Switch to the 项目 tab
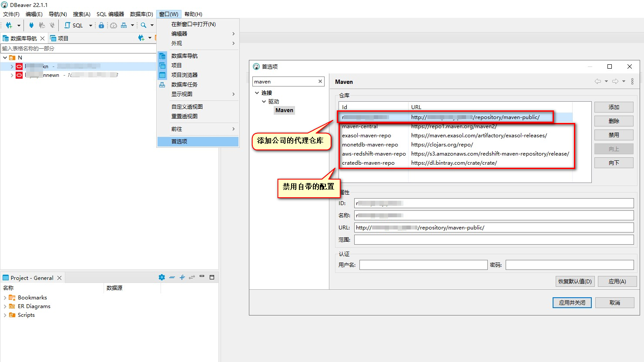 [60, 38]
